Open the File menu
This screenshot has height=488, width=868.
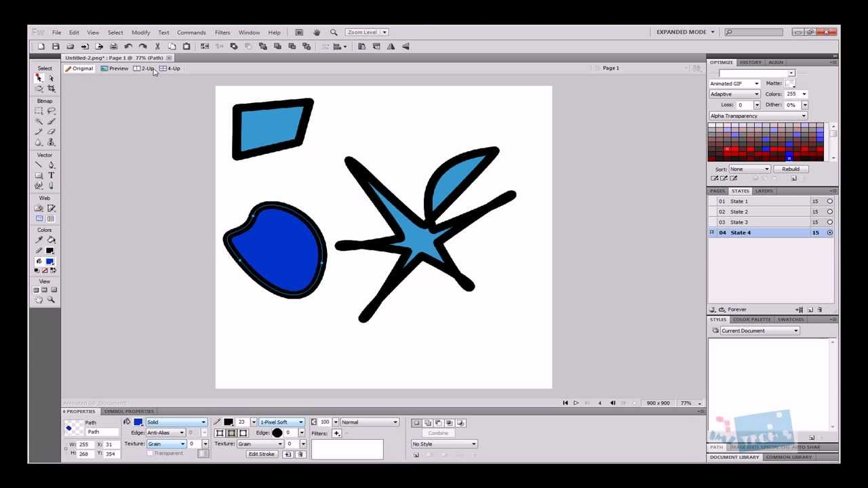pos(57,33)
